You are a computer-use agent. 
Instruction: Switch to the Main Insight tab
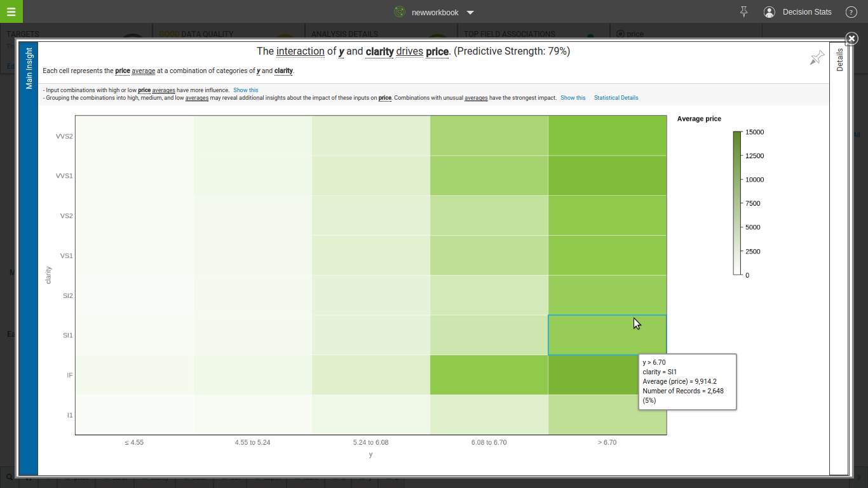[x=29, y=68]
